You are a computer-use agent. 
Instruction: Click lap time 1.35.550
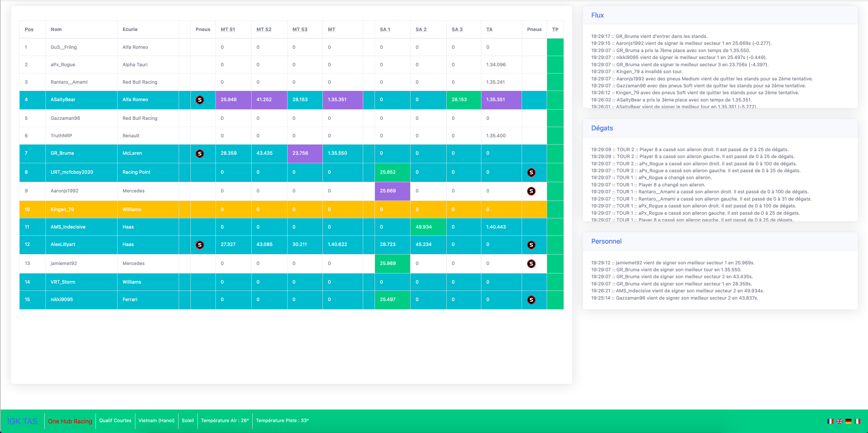coord(337,153)
